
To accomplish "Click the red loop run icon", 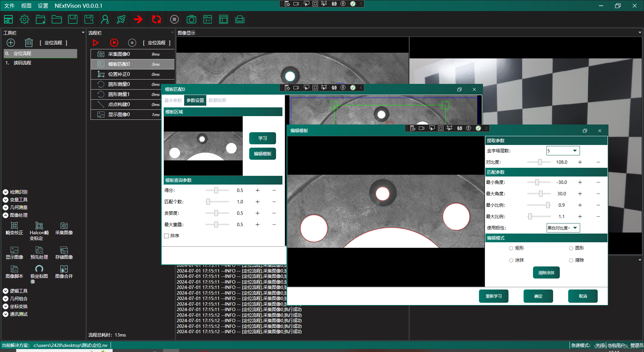I will pos(156,19).
